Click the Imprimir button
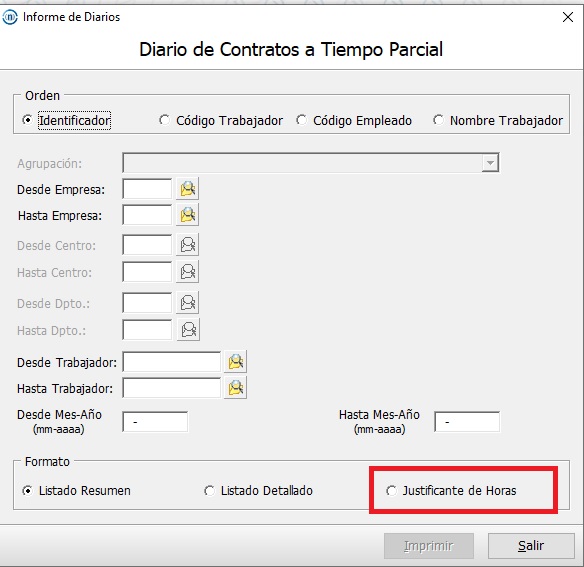 (x=429, y=546)
